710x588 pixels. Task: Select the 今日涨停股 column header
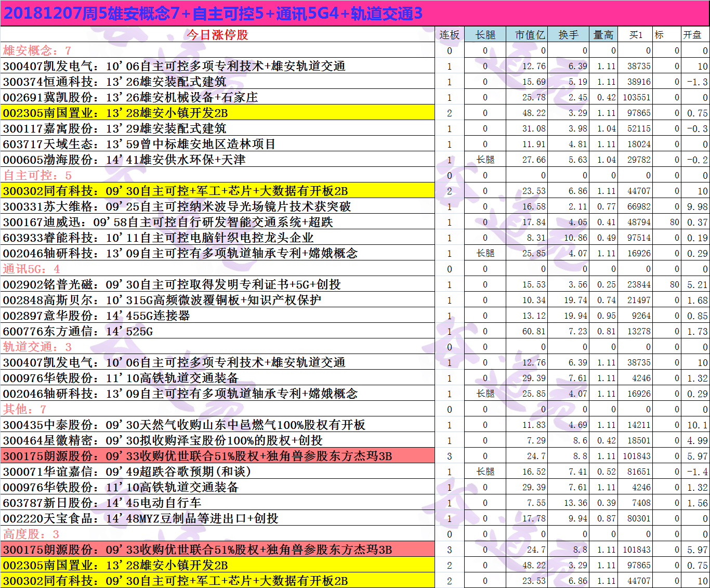click(x=217, y=35)
